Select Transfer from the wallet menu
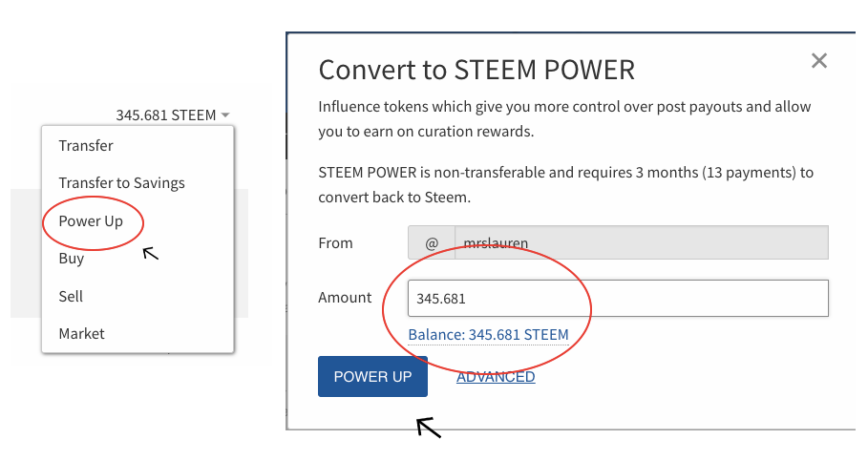 coord(86,146)
